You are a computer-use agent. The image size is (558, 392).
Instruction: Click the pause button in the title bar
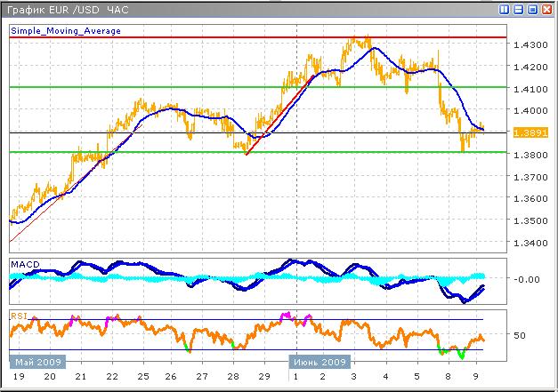pos(504,9)
